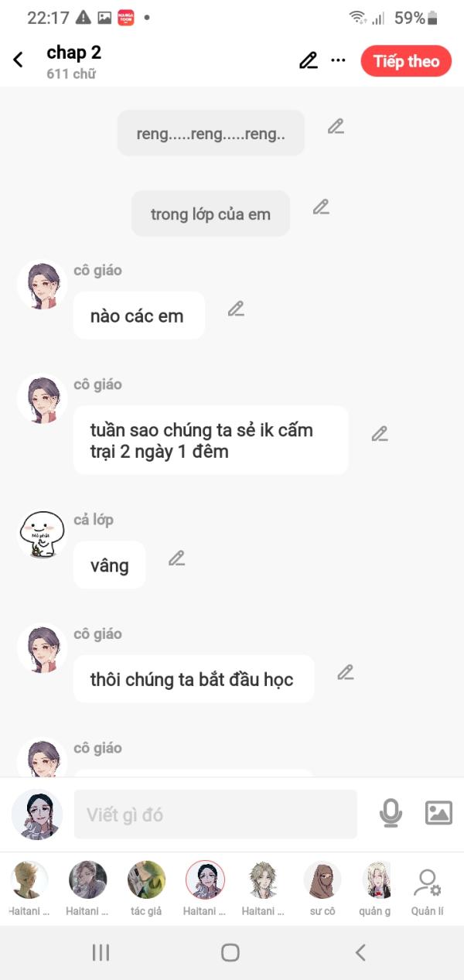Tap the 'cả lớp' character avatar
Image resolution: width=464 pixels, height=980 pixels.
43,534
